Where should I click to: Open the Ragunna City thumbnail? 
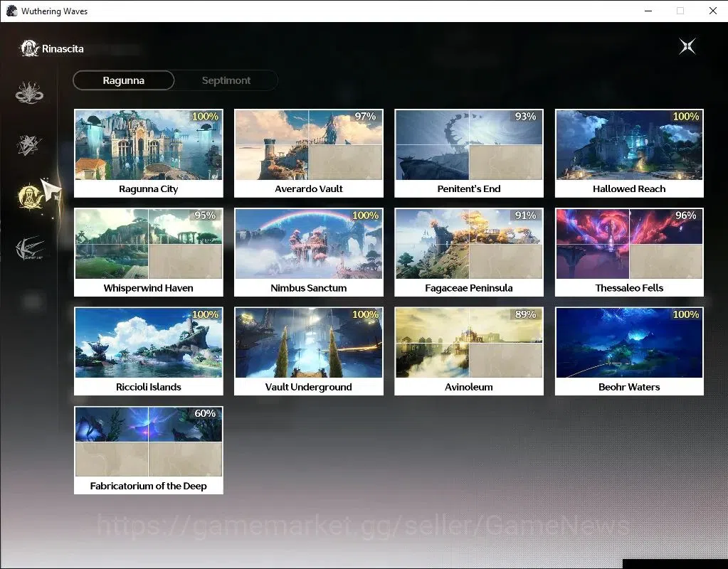pyautogui.click(x=149, y=145)
